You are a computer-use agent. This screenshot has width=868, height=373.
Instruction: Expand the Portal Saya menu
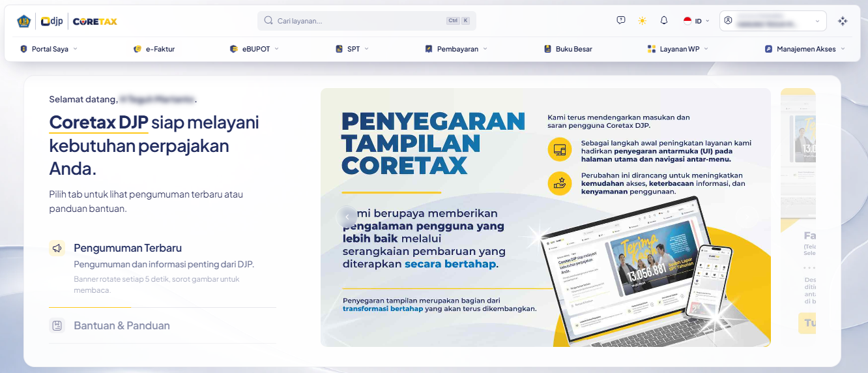(x=48, y=49)
